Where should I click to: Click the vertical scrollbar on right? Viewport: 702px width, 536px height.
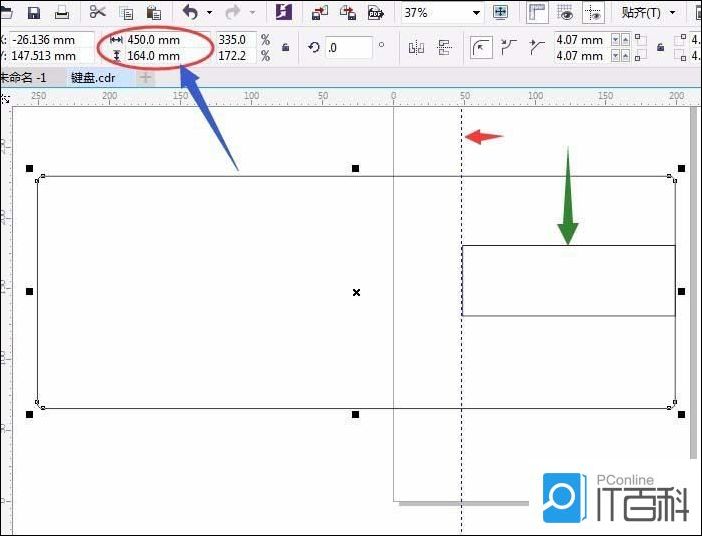coord(693,283)
